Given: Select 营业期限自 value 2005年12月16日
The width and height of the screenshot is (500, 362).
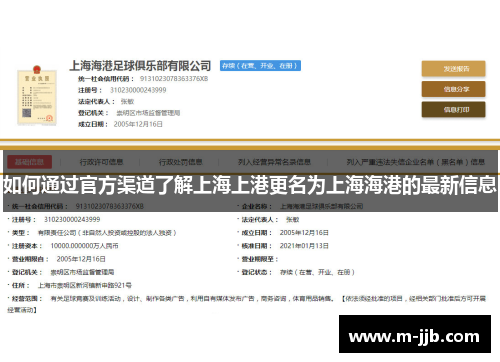Looking at the screenshot, I should pyautogui.click(x=81, y=259).
